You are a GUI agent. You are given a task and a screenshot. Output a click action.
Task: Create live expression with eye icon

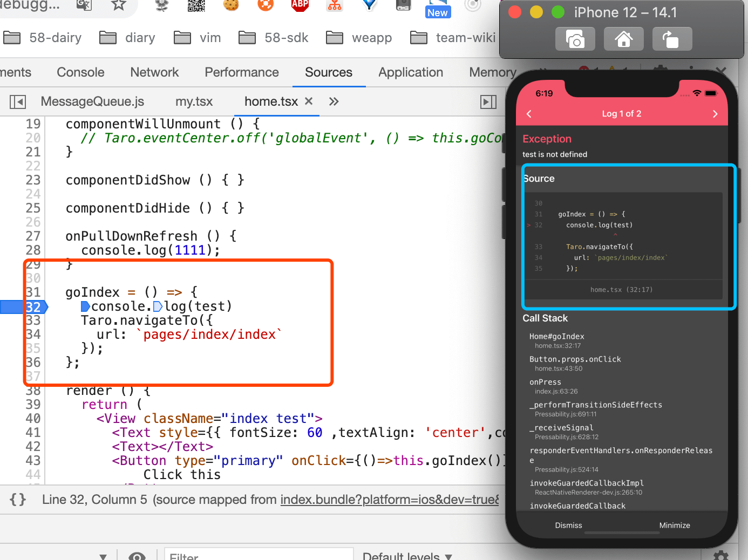coord(137,556)
